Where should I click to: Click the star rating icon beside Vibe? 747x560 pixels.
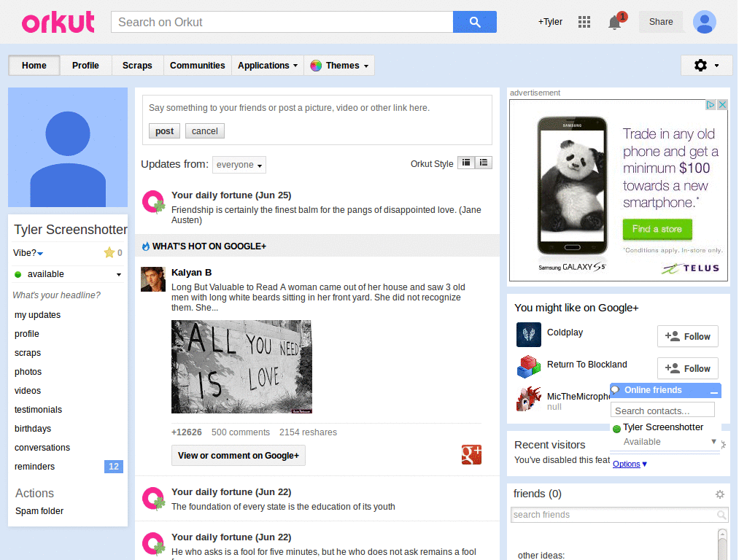[x=109, y=252]
